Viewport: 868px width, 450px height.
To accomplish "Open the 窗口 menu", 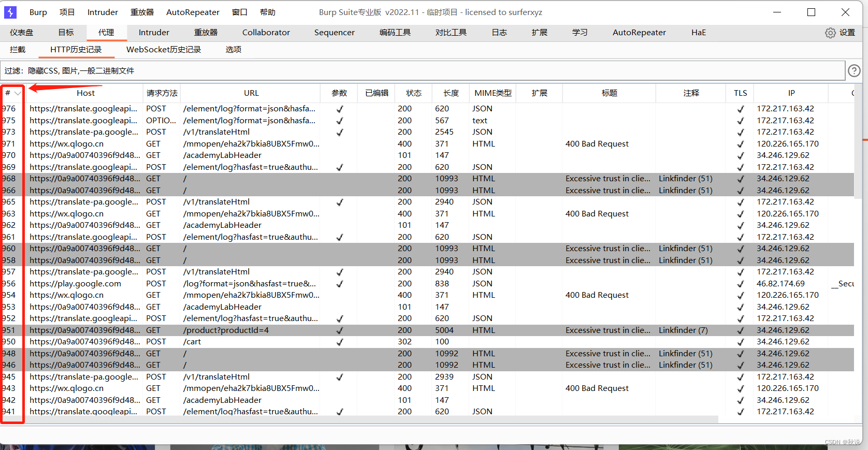I will point(239,12).
